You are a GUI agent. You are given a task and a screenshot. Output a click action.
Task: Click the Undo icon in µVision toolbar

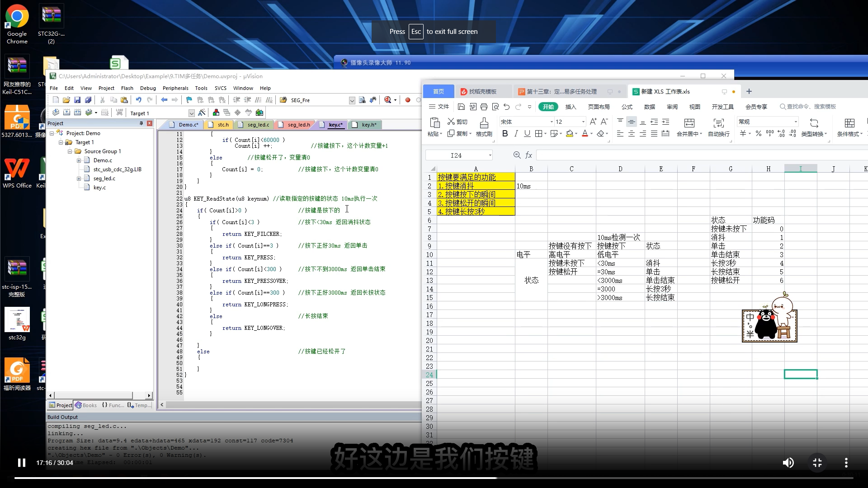coord(139,100)
